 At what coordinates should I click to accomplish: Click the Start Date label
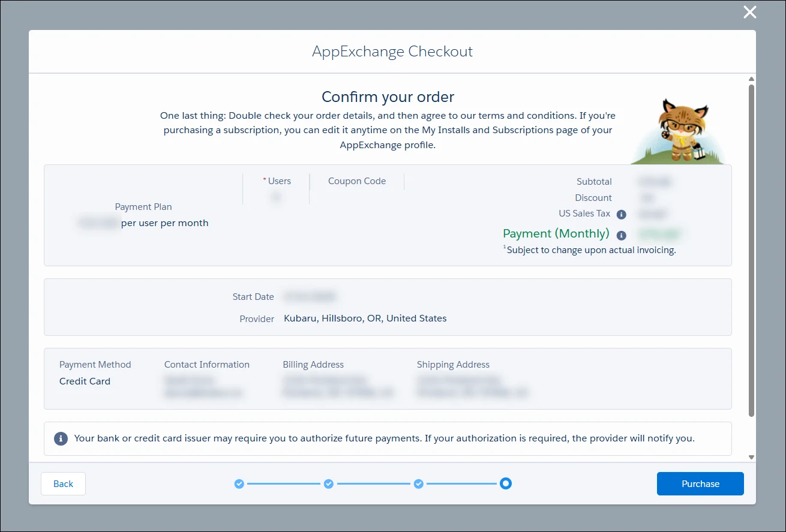coord(253,297)
